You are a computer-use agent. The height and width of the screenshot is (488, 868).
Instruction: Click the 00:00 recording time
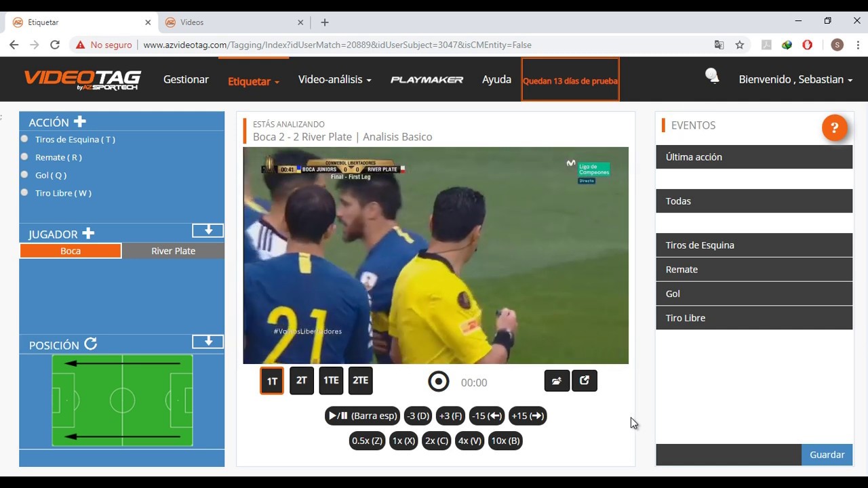pyautogui.click(x=474, y=383)
